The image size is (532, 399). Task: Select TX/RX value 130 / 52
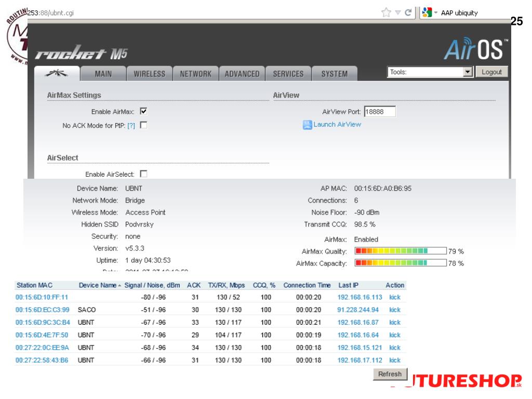pos(229,297)
